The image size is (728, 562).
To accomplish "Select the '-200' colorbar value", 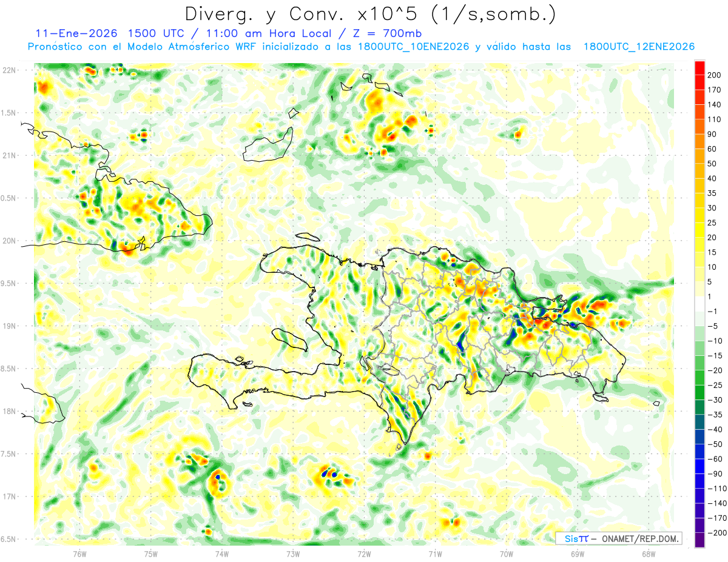I will [718, 534].
